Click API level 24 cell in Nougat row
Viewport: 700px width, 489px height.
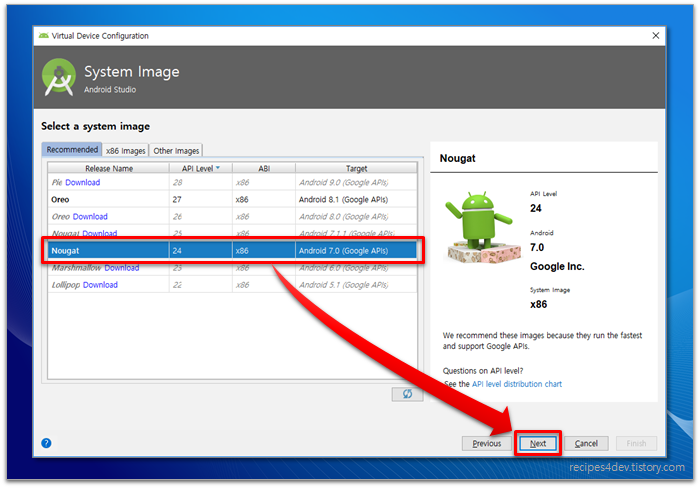click(x=200, y=251)
